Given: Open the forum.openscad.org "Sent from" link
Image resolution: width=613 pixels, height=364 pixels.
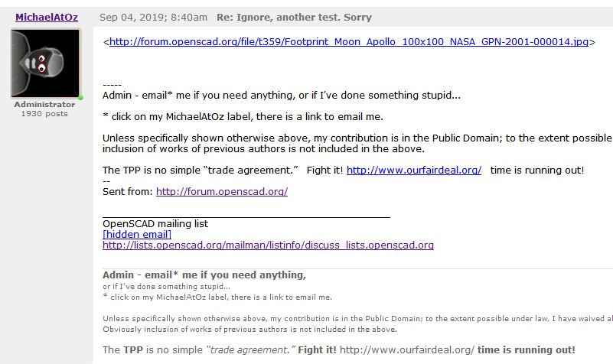Looking at the screenshot, I should pos(222,192).
